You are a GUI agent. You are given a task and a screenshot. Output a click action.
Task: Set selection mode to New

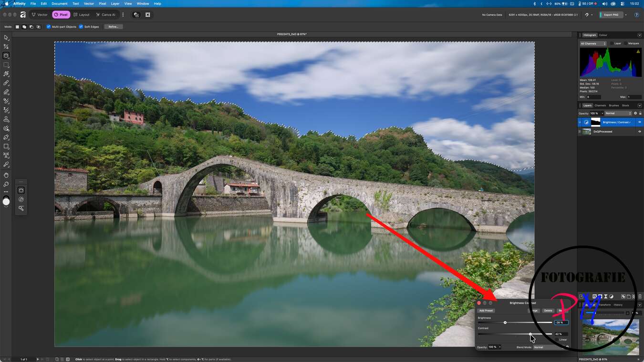[17, 27]
